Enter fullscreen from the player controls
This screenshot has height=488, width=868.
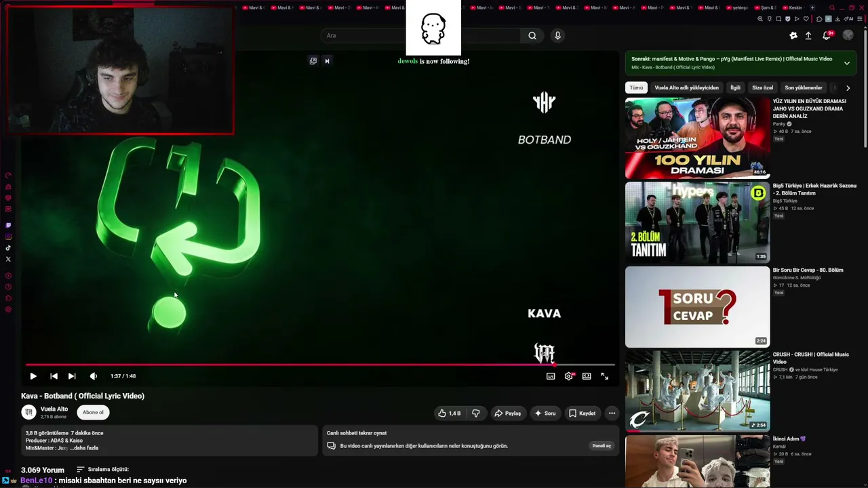[605, 376]
